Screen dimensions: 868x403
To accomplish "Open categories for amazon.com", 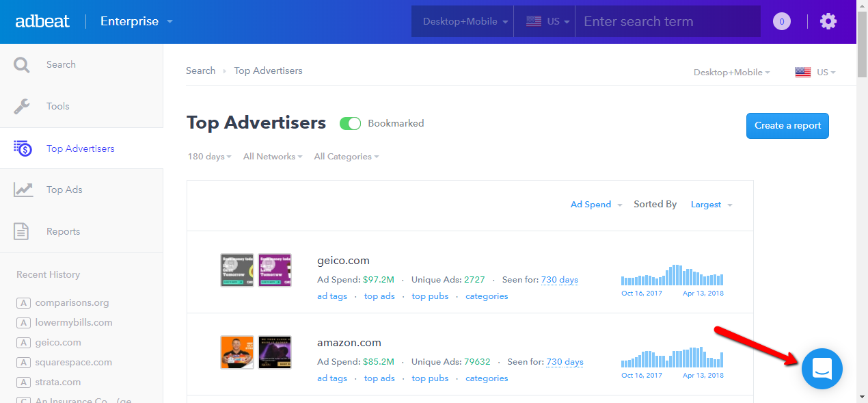I will [487, 378].
